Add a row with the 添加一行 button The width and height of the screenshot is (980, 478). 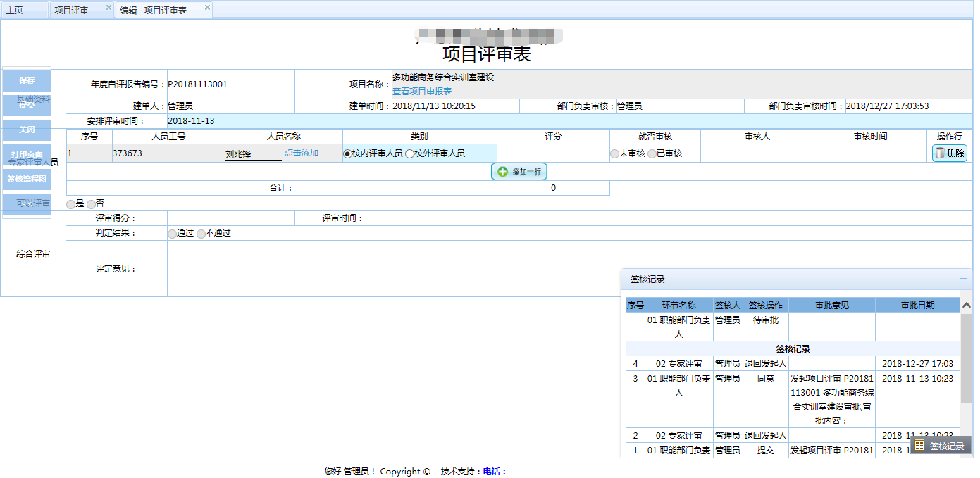(519, 171)
